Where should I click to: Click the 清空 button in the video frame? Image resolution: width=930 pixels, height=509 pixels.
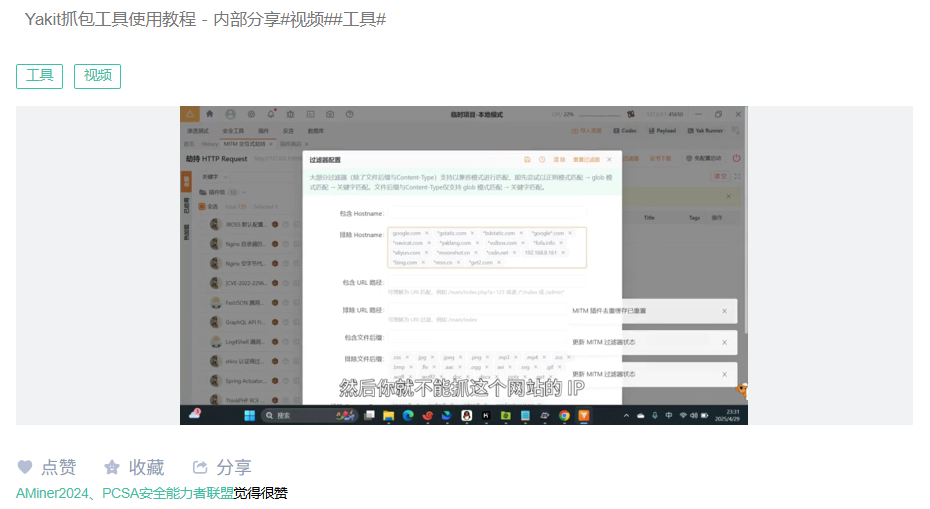click(720, 176)
